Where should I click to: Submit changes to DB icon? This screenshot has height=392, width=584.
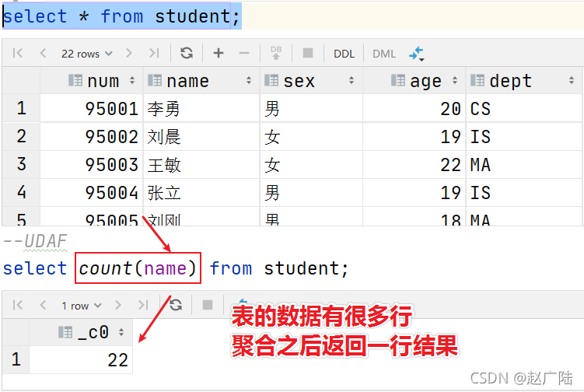(276, 53)
